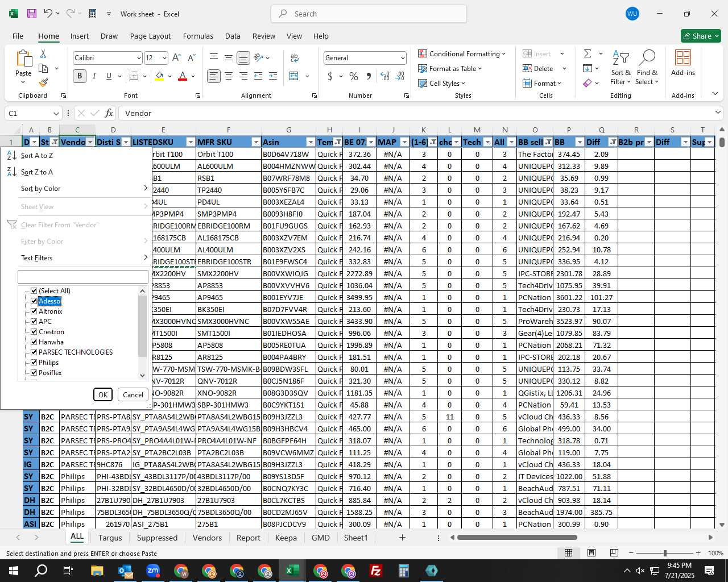Uncheck the Adesso filter checkbox
Screen dimensions: 728x582
(34, 301)
